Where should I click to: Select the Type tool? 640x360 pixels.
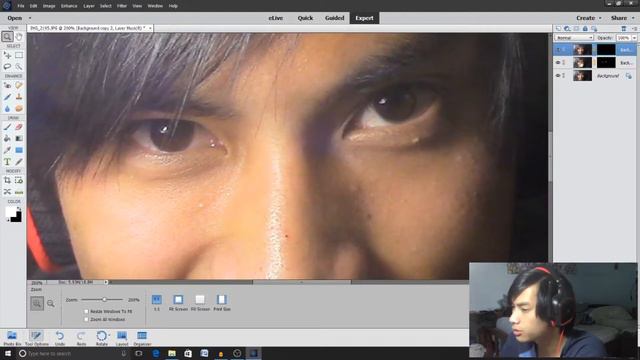(7, 162)
